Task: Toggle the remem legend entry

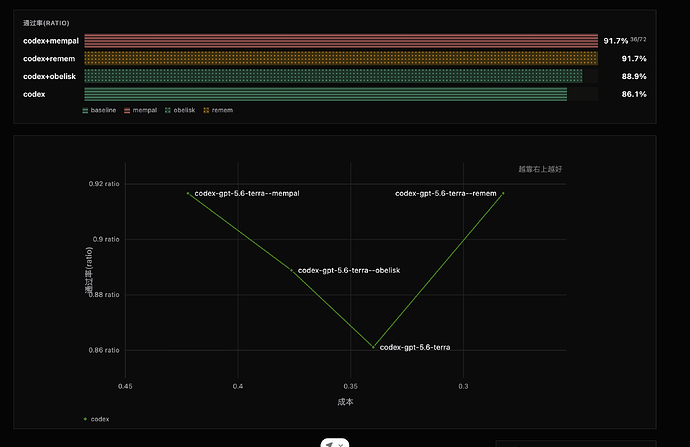Action: click(218, 110)
